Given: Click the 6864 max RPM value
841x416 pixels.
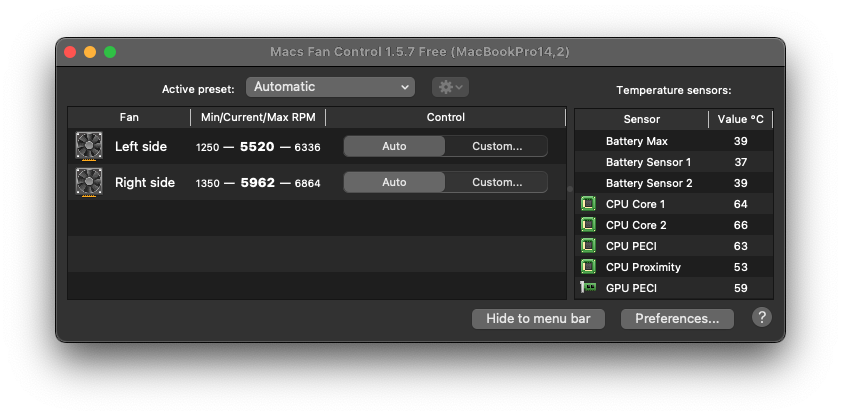Looking at the screenshot, I should [307, 183].
